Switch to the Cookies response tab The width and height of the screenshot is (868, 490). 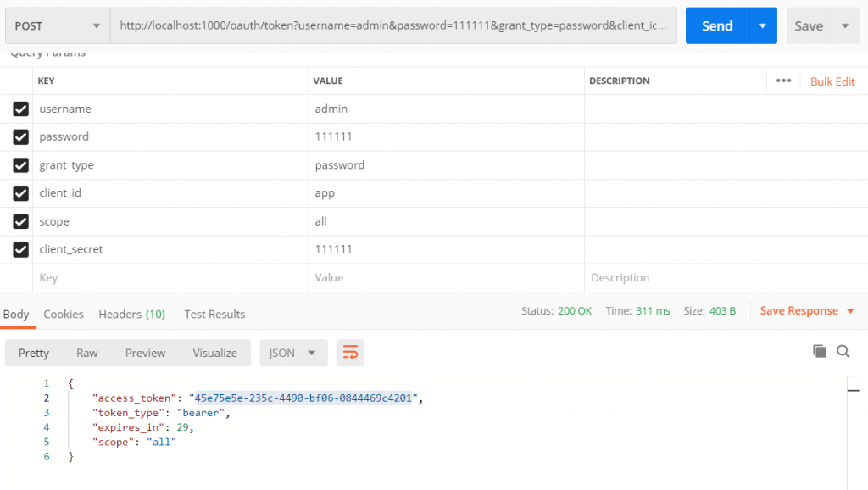[x=64, y=314]
